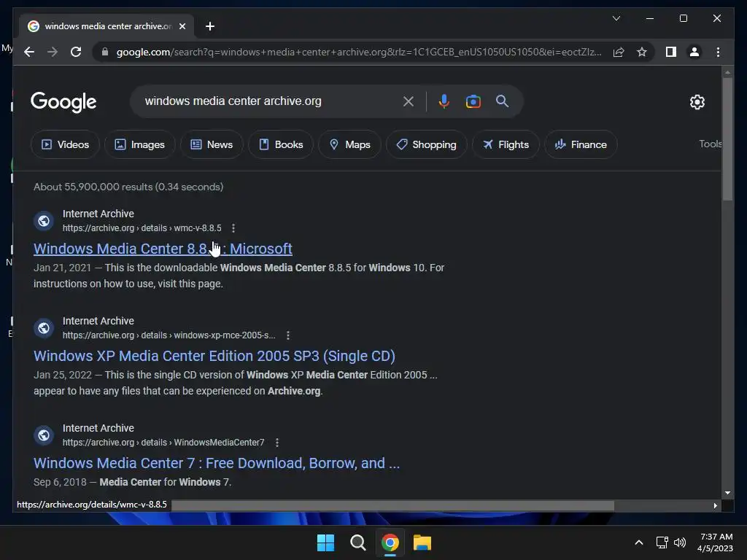The image size is (747, 560).
Task: Open the Windows Start menu
Action: coord(326,542)
